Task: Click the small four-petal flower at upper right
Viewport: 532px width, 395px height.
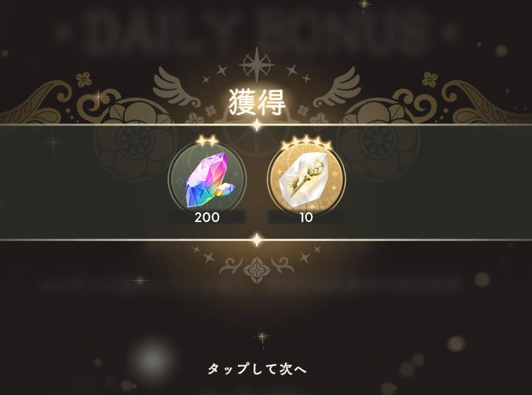Action: pyautogui.click(x=430, y=79)
